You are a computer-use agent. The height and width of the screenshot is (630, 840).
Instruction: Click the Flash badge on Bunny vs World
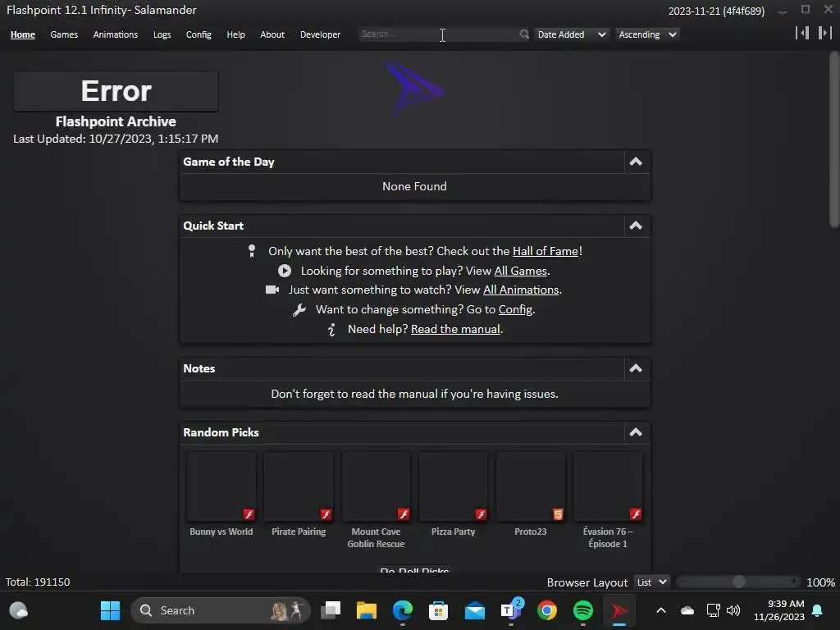pos(249,514)
